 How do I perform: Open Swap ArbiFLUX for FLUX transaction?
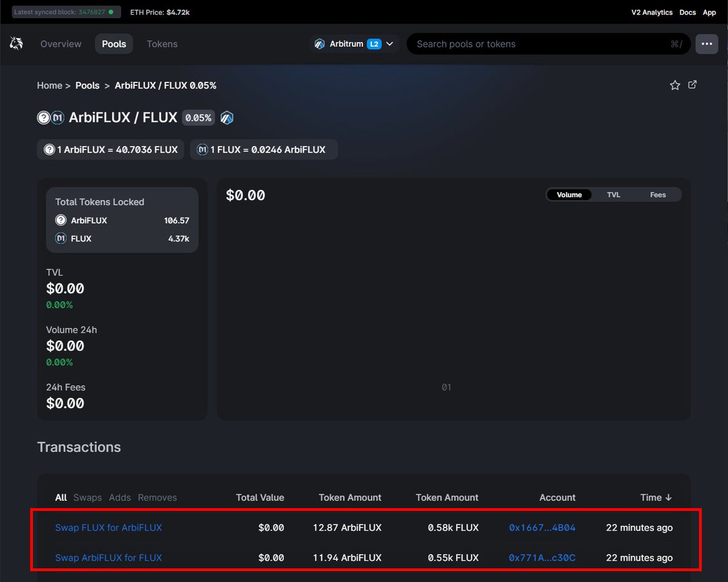click(x=109, y=558)
